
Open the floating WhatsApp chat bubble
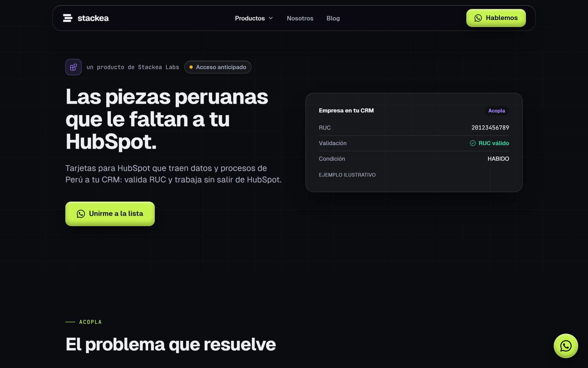pyautogui.click(x=566, y=346)
